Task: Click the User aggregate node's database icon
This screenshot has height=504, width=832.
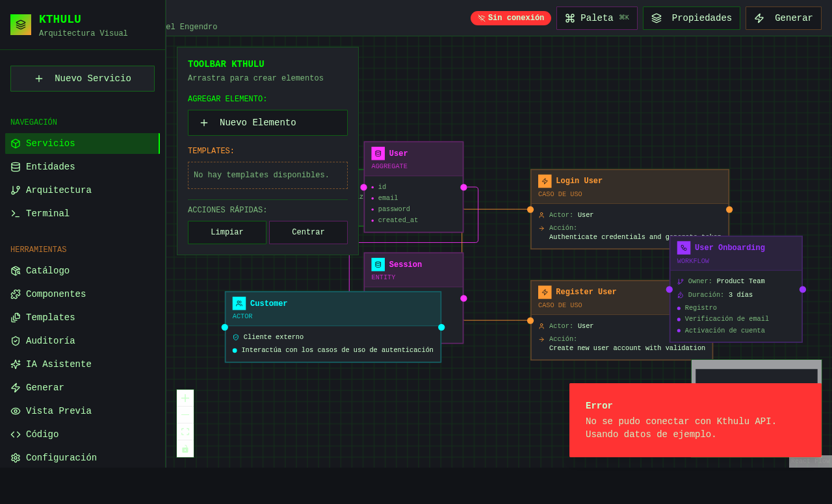Action: [378, 153]
